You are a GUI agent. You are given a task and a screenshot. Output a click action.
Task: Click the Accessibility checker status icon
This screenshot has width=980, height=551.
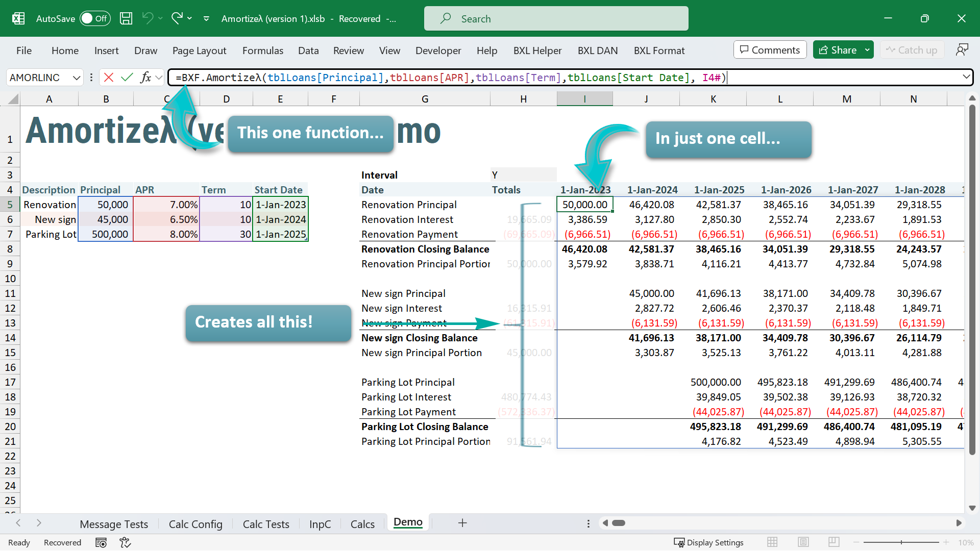[125, 542]
